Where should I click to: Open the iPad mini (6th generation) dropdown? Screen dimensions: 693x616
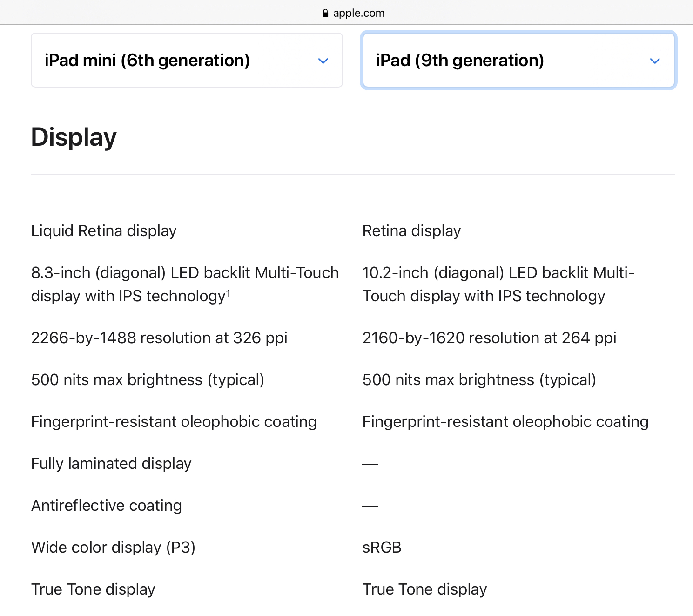tap(186, 60)
